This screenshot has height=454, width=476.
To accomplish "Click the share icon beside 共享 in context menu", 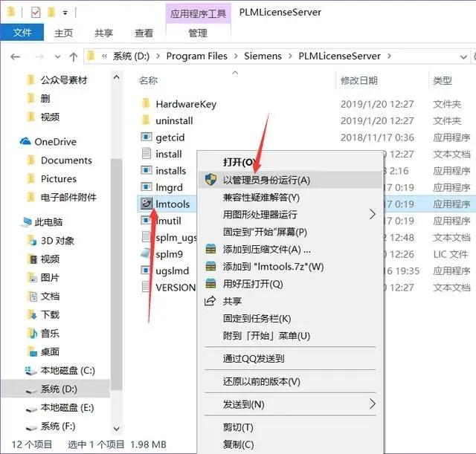I will pos(210,301).
